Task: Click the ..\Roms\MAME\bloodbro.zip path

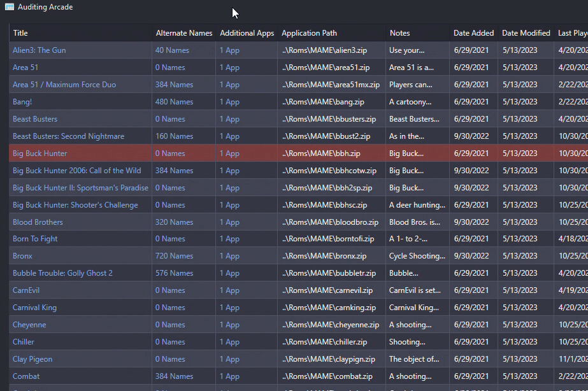Action: point(331,222)
